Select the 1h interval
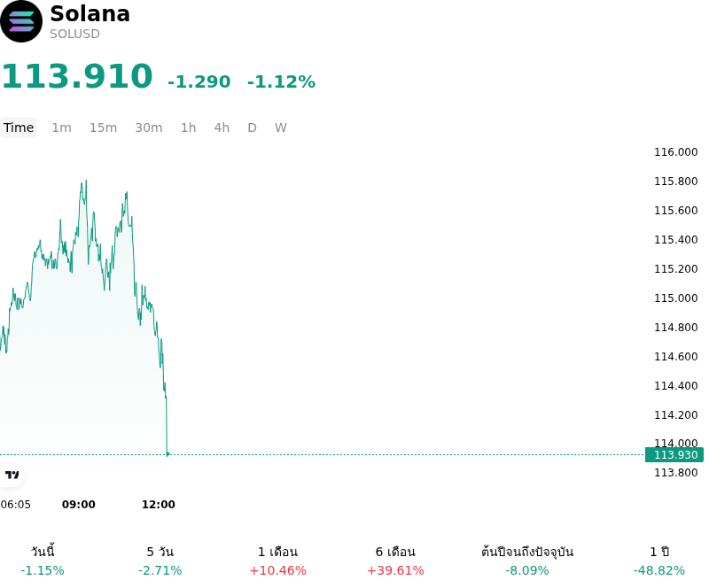Viewport: 709px width, 588px height. (189, 128)
